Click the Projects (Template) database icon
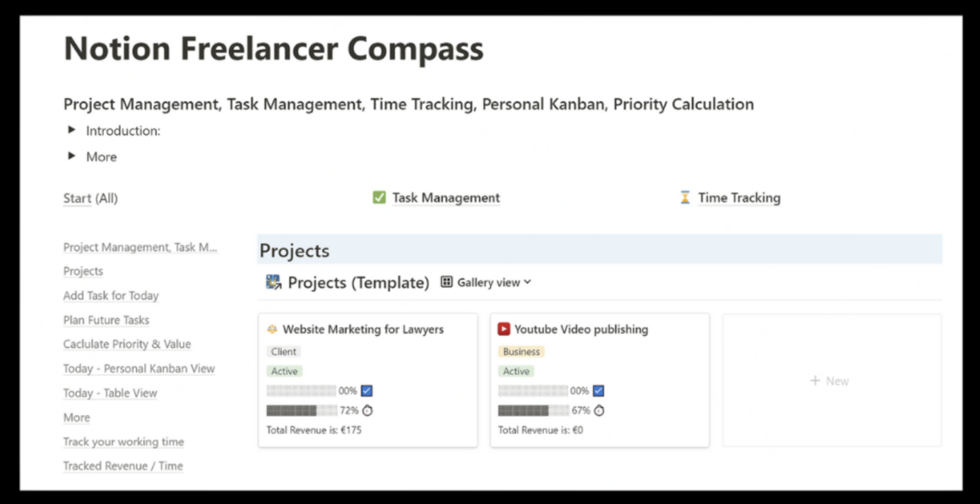The width and height of the screenshot is (980, 504). click(273, 282)
